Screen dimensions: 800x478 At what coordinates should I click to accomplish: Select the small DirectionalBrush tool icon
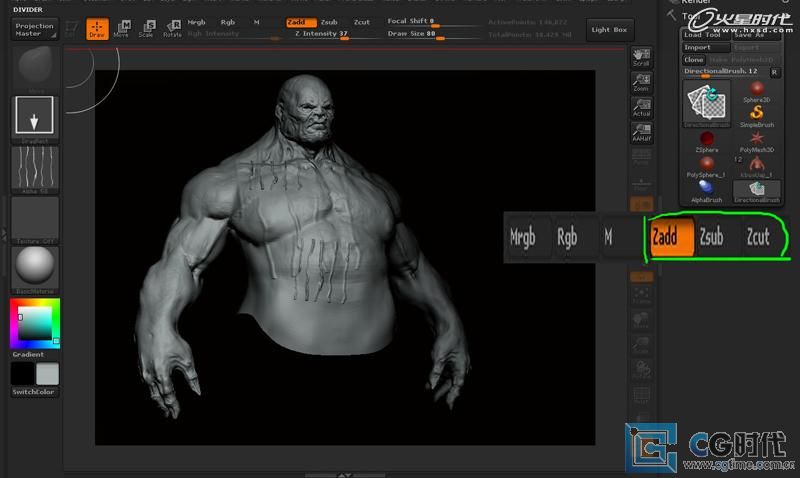click(x=757, y=192)
